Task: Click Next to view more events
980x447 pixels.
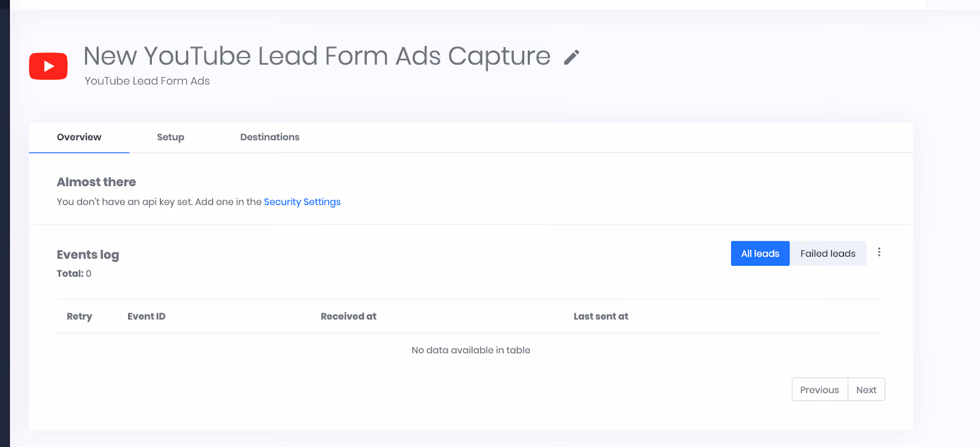Action: 866,389
